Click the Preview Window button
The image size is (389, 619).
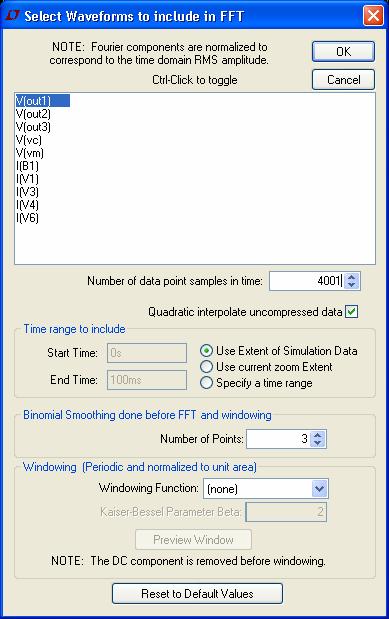pyautogui.click(x=193, y=540)
